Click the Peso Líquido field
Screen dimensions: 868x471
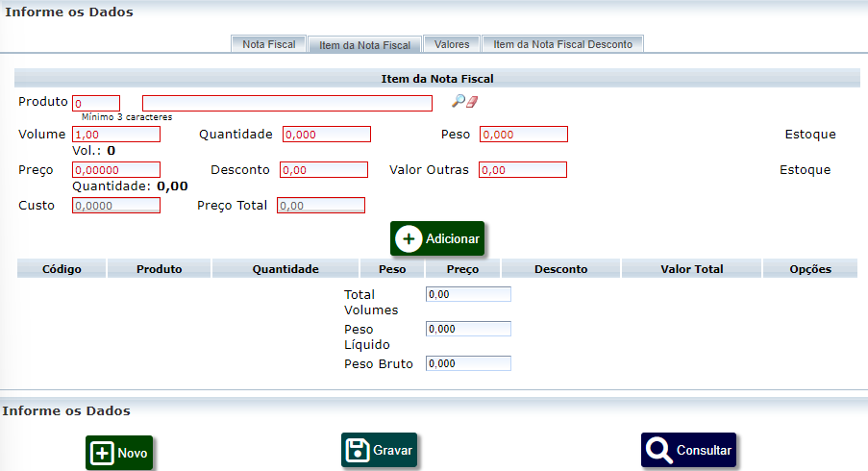click(x=468, y=329)
